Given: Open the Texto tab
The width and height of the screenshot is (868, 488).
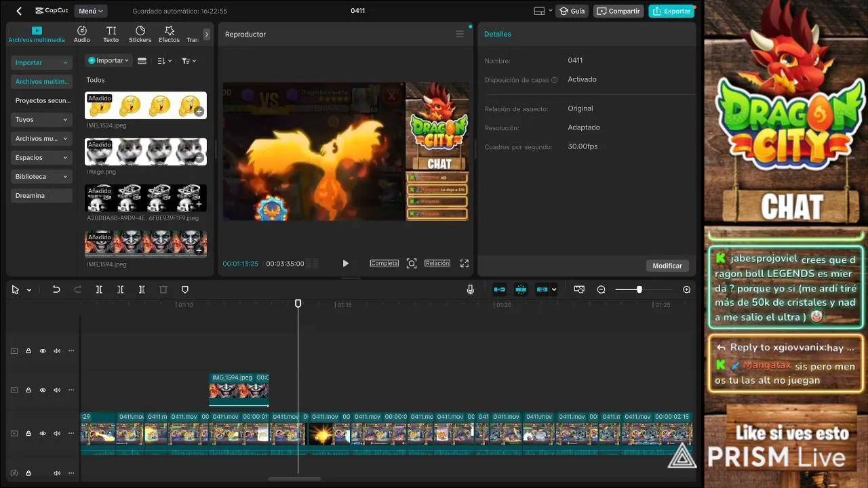Looking at the screenshot, I should 111,35.
